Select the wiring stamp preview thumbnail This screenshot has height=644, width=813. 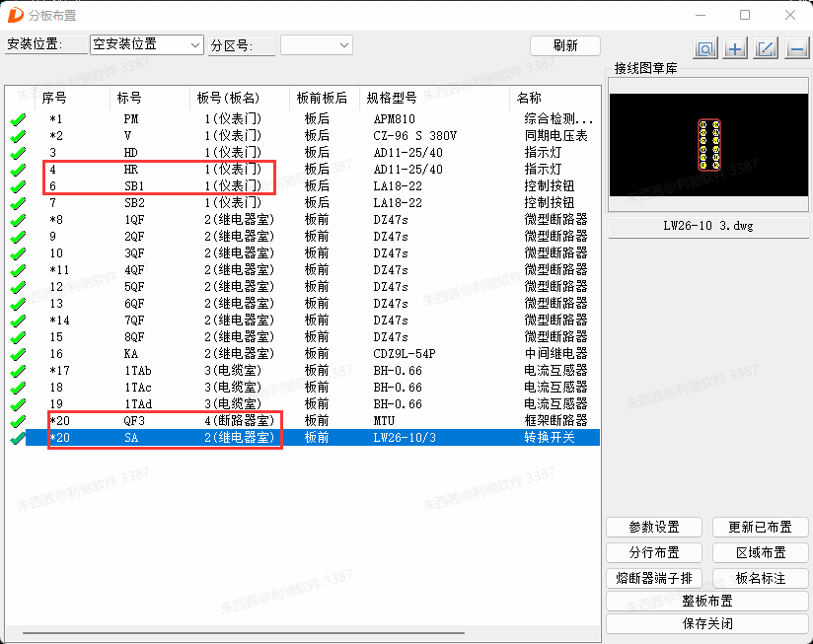pyautogui.click(x=708, y=145)
